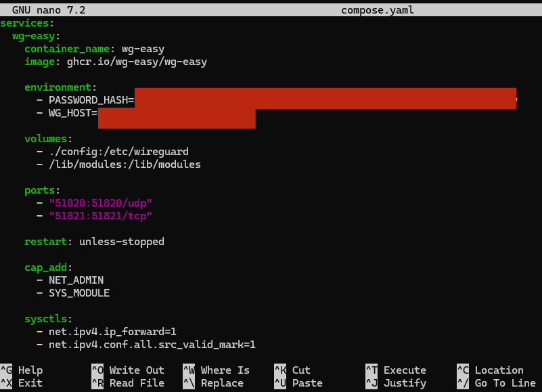Click the WG_HOST= variable name

tap(73, 113)
